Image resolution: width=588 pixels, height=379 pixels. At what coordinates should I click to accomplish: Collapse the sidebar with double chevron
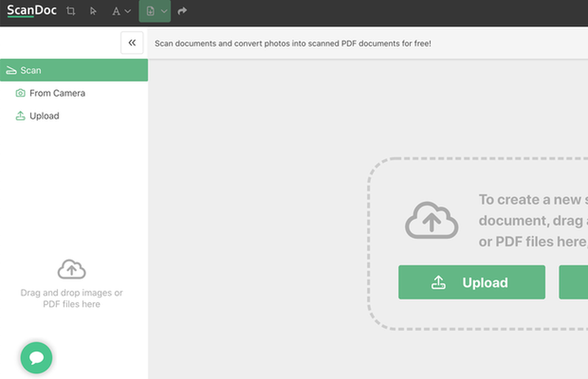point(132,43)
